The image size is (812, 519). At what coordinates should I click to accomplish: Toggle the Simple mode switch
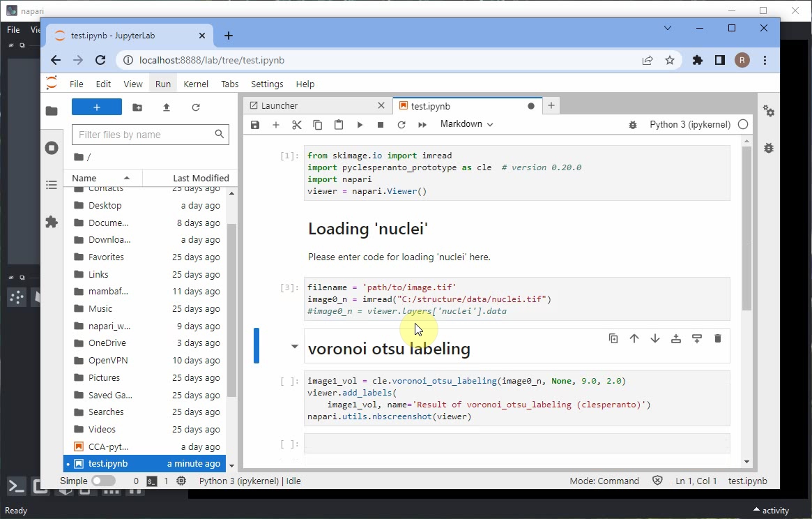click(x=103, y=481)
